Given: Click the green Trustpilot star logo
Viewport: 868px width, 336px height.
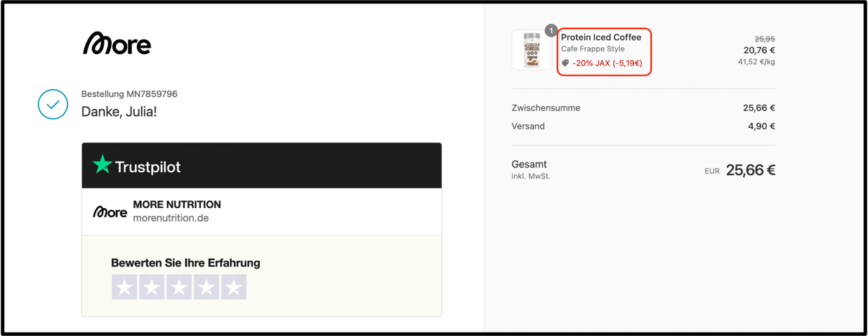Looking at the screenshot, I should 103,165.
